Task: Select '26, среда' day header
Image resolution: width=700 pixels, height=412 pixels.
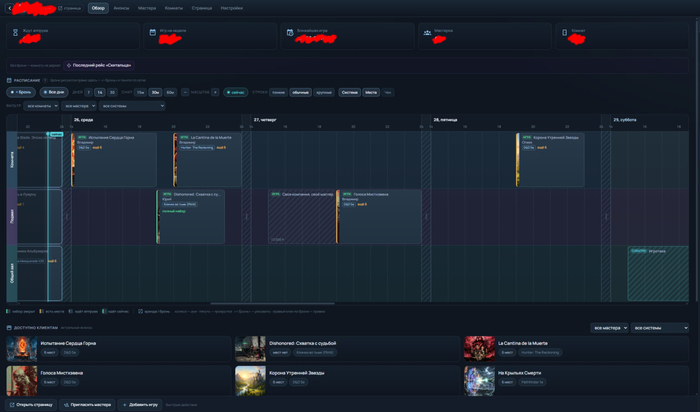Action: pyautogui.click(x=83, y=120)
